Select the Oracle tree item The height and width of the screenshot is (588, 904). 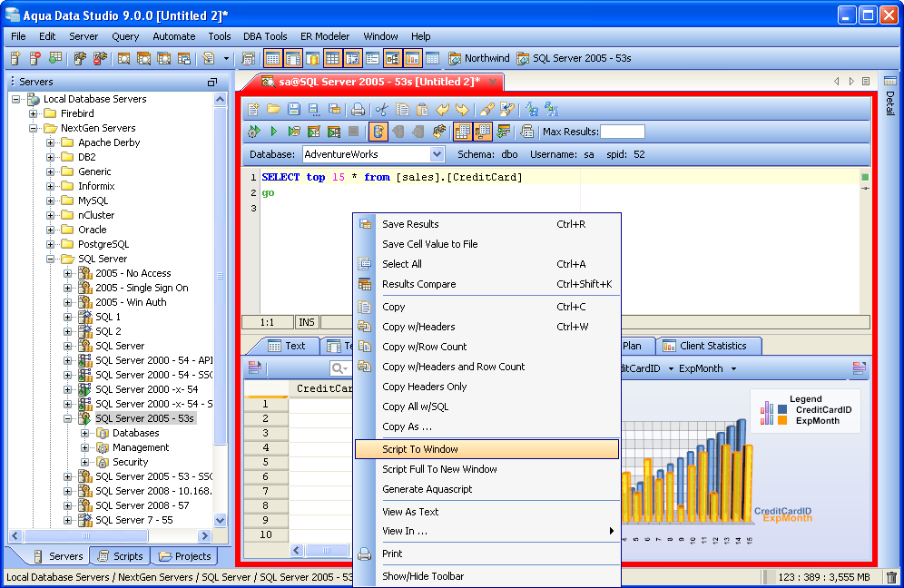93,230
